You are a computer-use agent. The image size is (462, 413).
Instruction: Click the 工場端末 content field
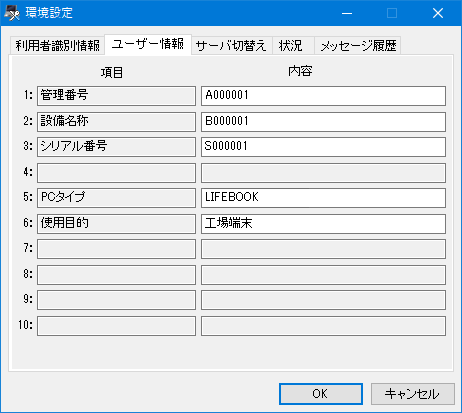pyautogui.click(x=323, y=223)
